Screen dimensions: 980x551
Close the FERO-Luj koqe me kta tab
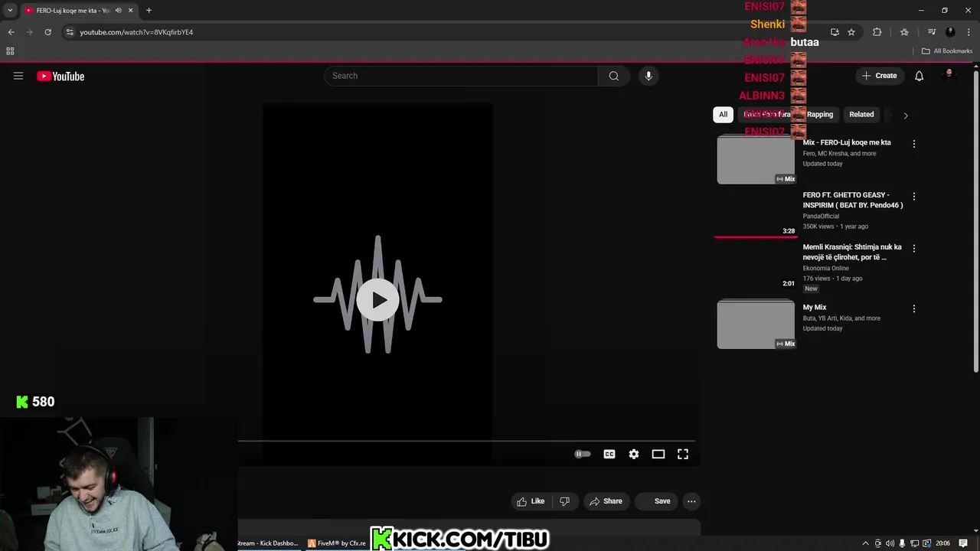click(130, 10)
